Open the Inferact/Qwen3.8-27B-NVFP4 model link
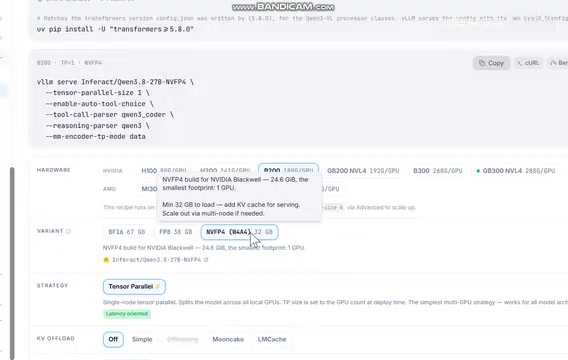568x360 pixels. pos(156,260)
